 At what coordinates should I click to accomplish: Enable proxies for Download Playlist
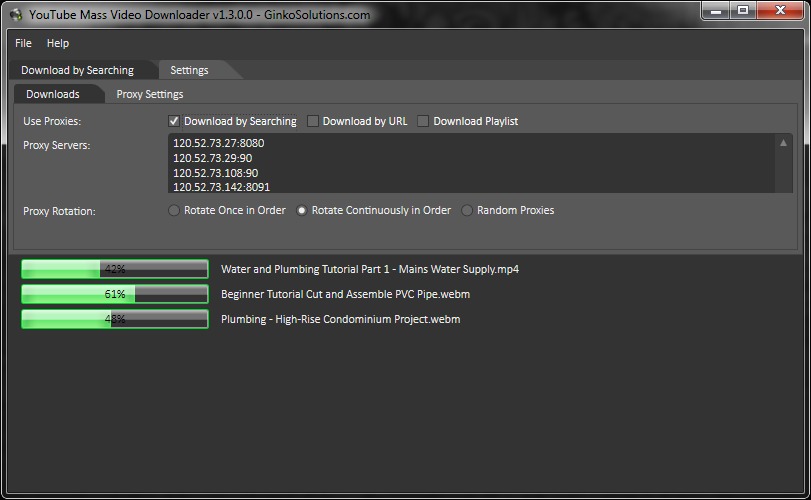[423, 121]
